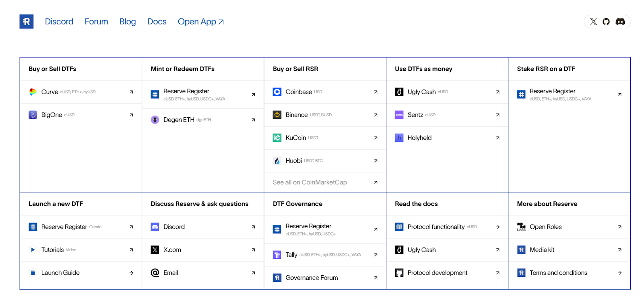This screenshot has height=301, width=644.
Task: Click the arrow beside Coinbase
Action: click(376, 92)
